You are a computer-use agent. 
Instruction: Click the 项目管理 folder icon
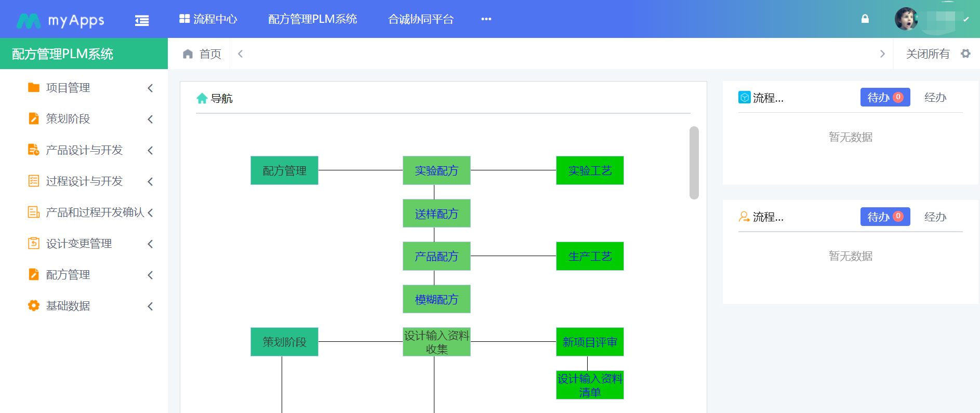(x=34, y=87)
